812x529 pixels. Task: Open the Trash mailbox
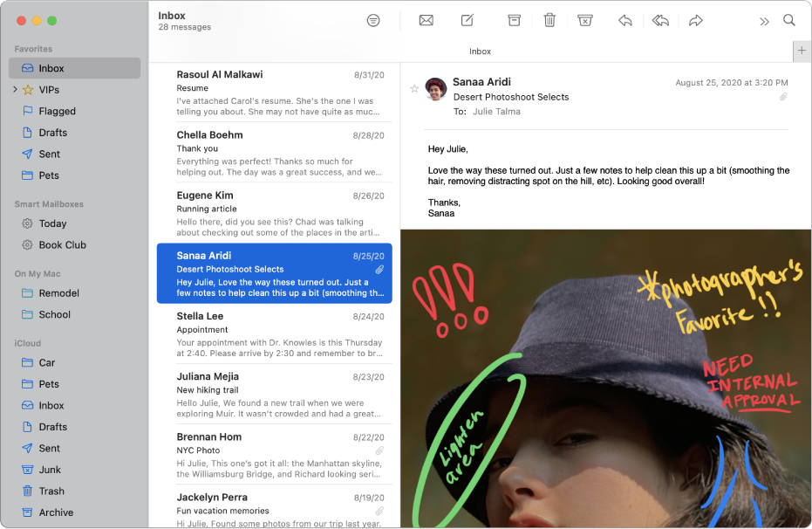click(x=75, y=491)
